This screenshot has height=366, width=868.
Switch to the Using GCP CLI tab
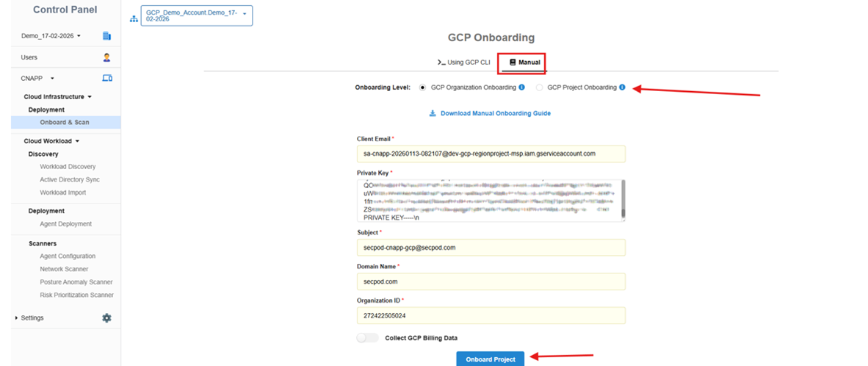pos(463,62)
